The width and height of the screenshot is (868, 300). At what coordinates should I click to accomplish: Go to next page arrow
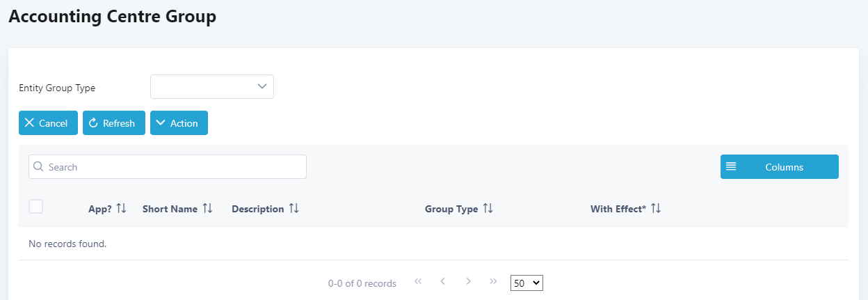point(469,282)
